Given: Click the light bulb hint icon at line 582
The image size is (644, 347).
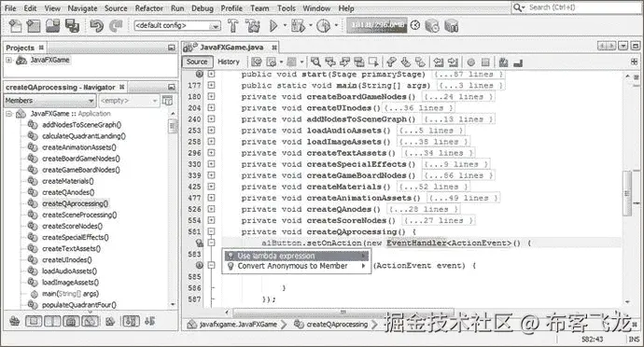Looking at the screenshot, I should [x=199, y=243].
